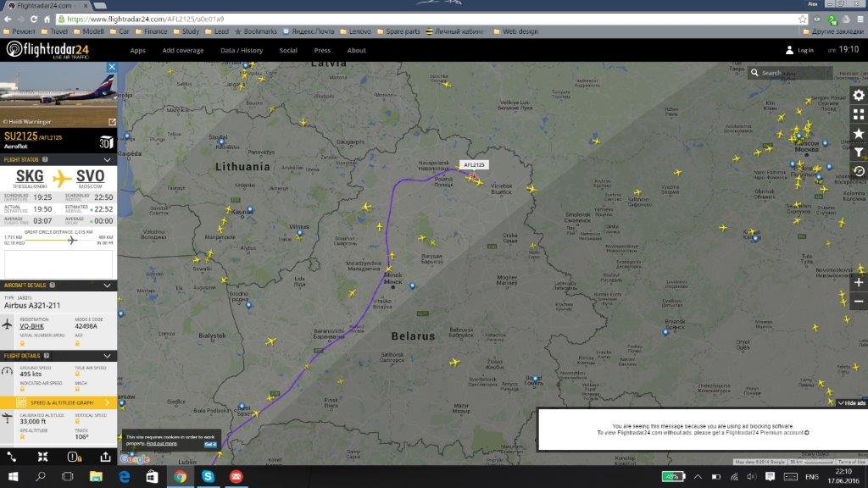Collapse the Aircraft Details section
This screenshot has height=488, width=868.
point(108,285)
